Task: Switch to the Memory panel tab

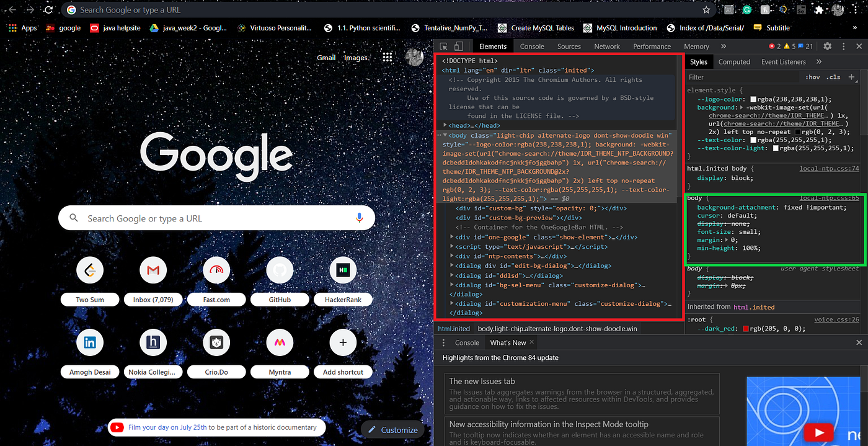Action: coord(696,47)
